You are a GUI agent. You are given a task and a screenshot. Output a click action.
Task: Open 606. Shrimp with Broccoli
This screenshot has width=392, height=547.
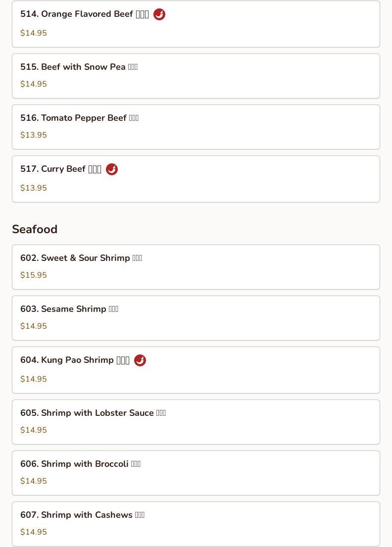[x=196, y=473]
